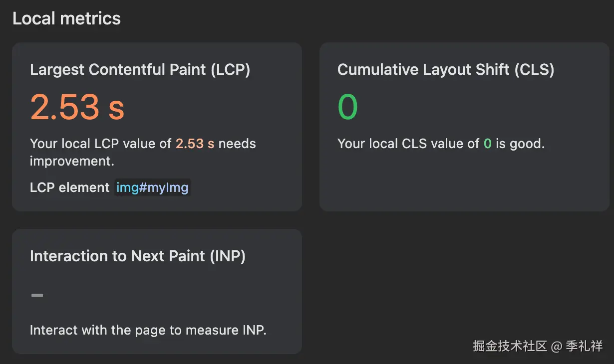Click the "is good." text in CLS card
Image resolution: width=614 pixels, height=364 pixels.
[520, 144]
